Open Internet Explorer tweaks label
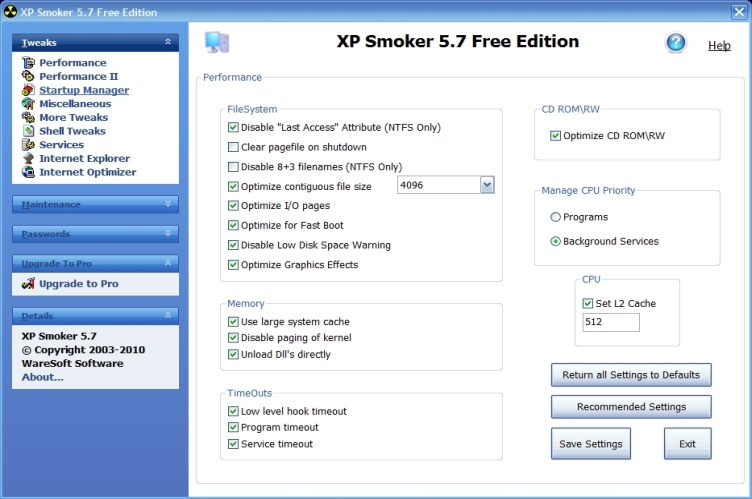This screenshot has height=499, width=752. (84, 158)
